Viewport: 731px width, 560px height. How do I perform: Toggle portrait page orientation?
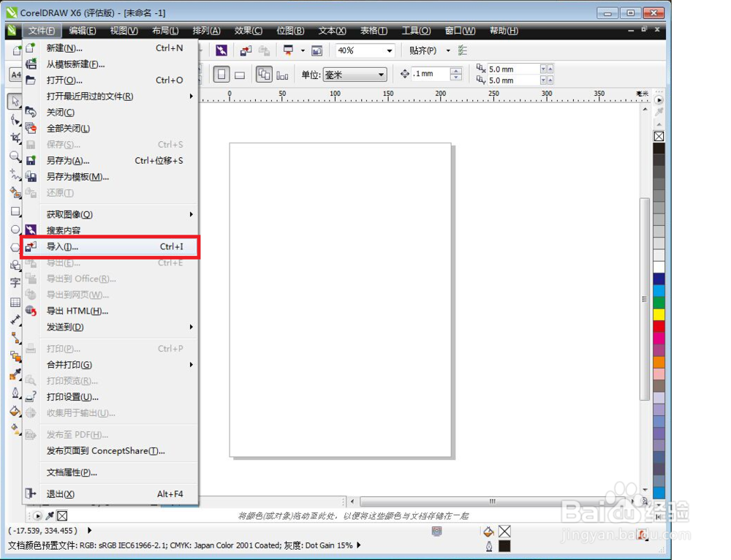click(221, 74)
